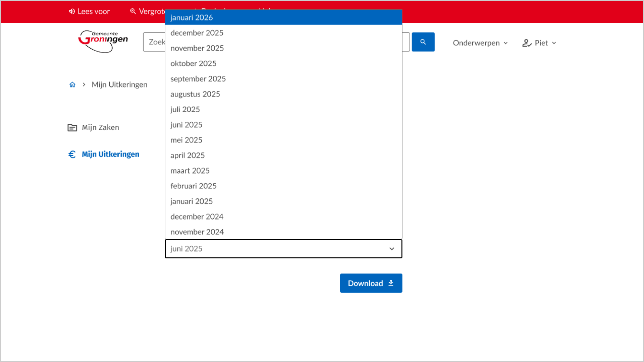Select oktober 2025 option
644x362 pixels.
click(283, 63)
